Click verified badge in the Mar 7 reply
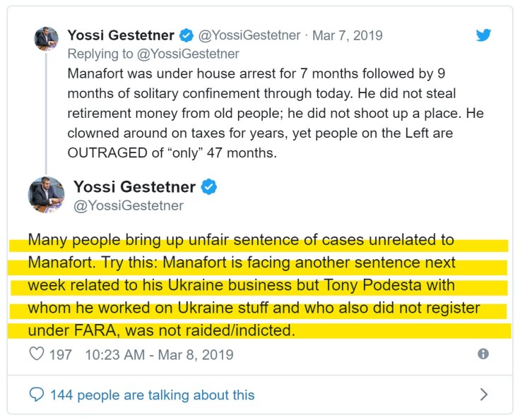The width and height of the screenshot is (520, 420). click(x=187, y=35)
